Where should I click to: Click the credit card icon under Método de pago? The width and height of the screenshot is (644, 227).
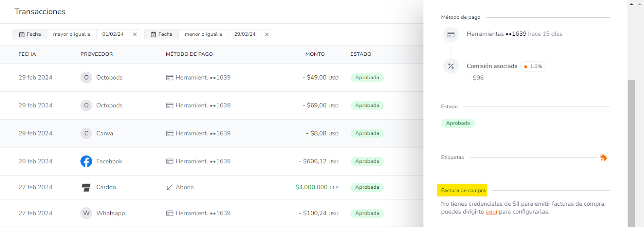click(x=451, y=35)
